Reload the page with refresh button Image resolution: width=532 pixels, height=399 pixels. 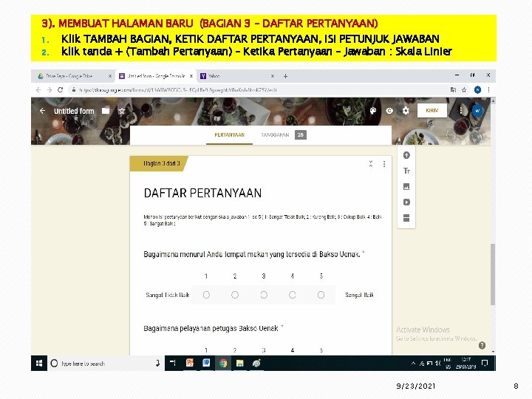pos(61,90)
